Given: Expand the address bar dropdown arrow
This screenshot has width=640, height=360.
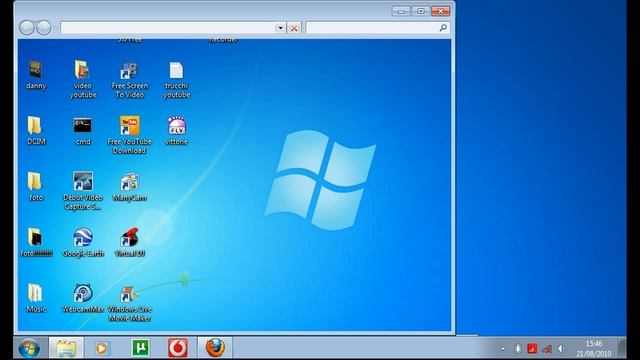Looking at the screenshot, I should point(280,28).
